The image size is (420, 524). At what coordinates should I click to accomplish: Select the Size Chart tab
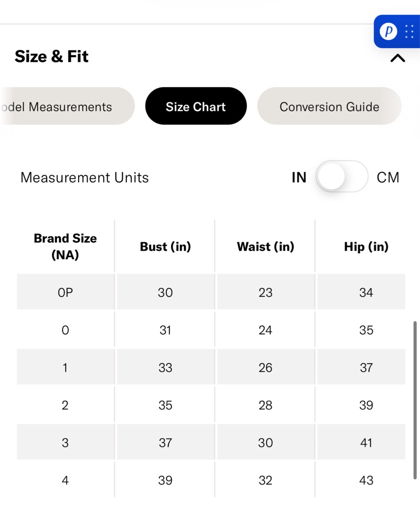[x=196, y=106]
